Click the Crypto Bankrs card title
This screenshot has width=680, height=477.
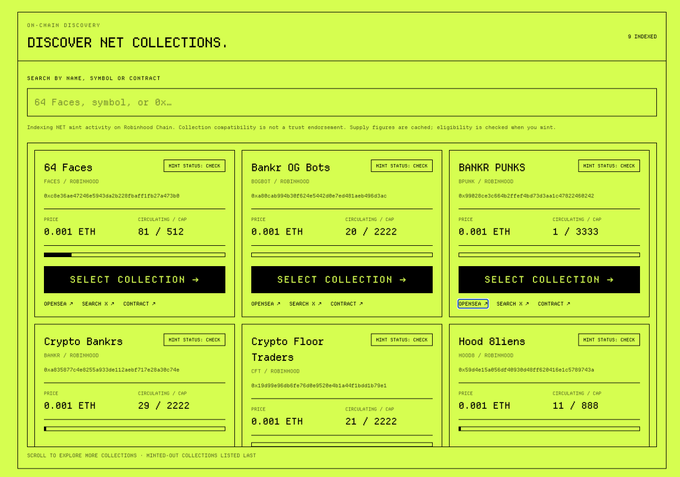(83, 342)
